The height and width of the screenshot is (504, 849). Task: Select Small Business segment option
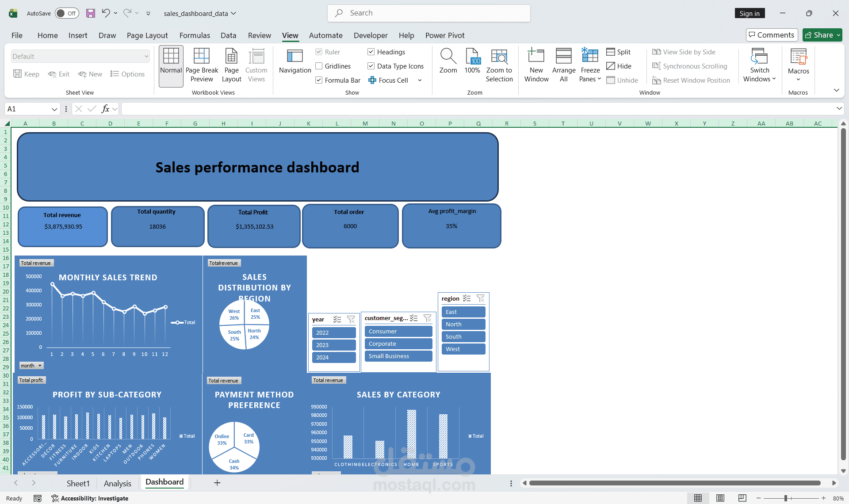pos(398,356)
